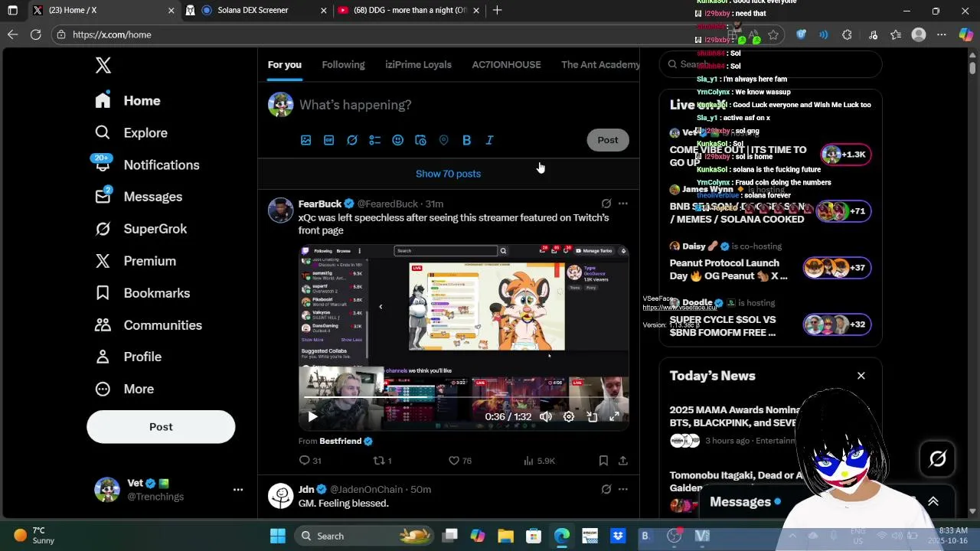Open Messages in the sidebar
Viewport: 980px width, 551px height.
pos(138,197)
